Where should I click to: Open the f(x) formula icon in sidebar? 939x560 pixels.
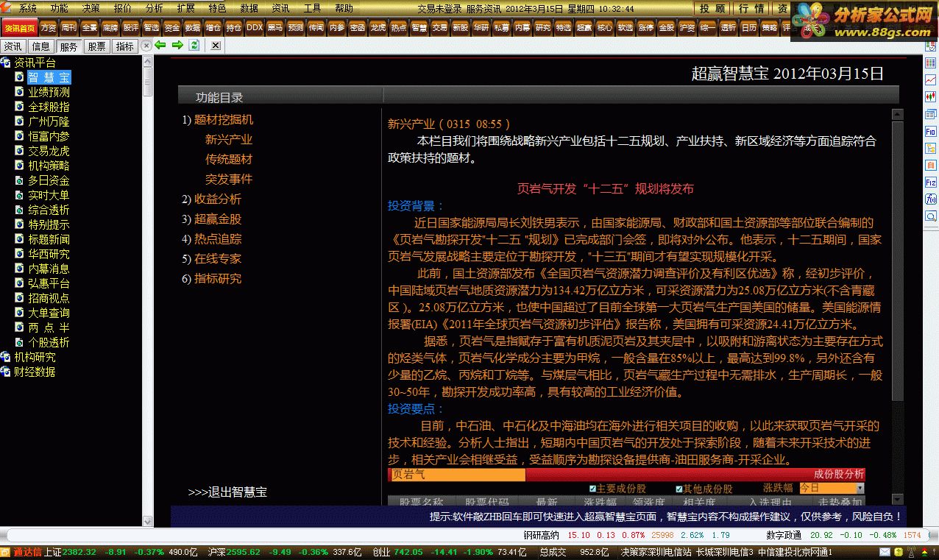point(931,199)
